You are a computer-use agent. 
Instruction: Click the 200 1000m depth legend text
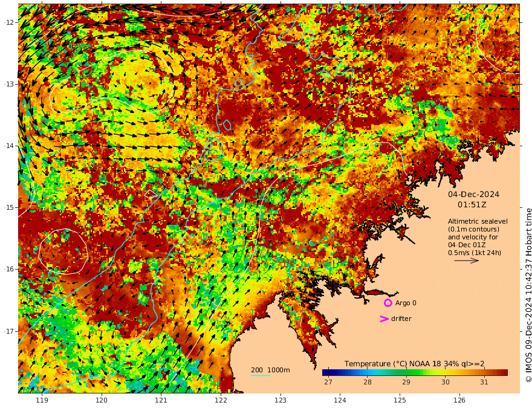click(x=270, y=370)
